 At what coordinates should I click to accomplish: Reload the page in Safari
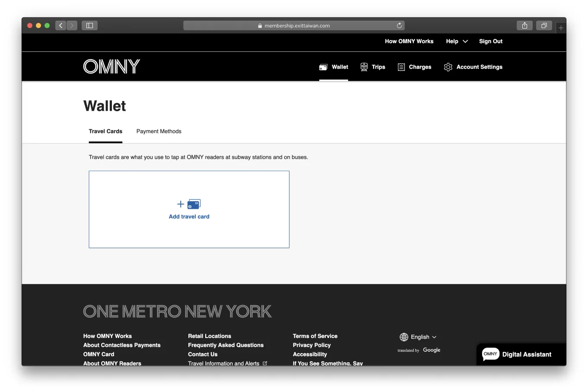(x=399, y=25)
